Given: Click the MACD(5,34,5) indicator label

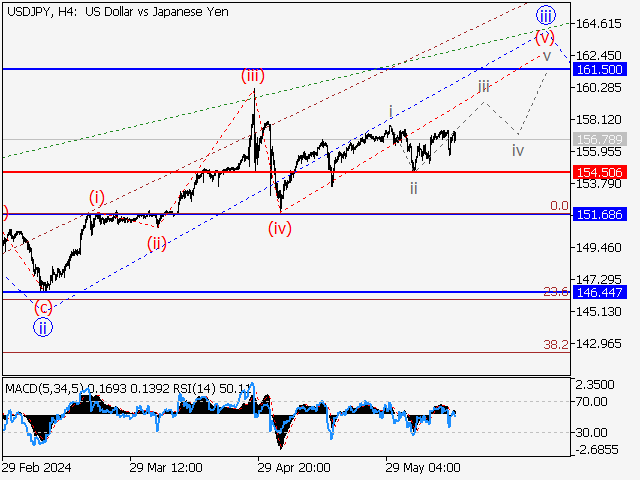Looking at the screenshot, I should [x=44, y=388].
